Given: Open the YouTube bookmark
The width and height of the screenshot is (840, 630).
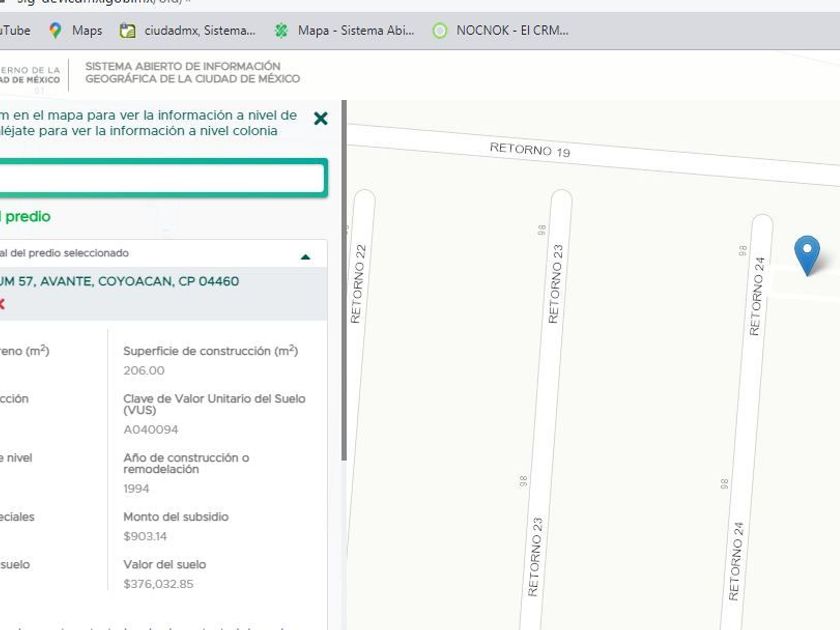Looking at the screenshot, I should (14, 30).
